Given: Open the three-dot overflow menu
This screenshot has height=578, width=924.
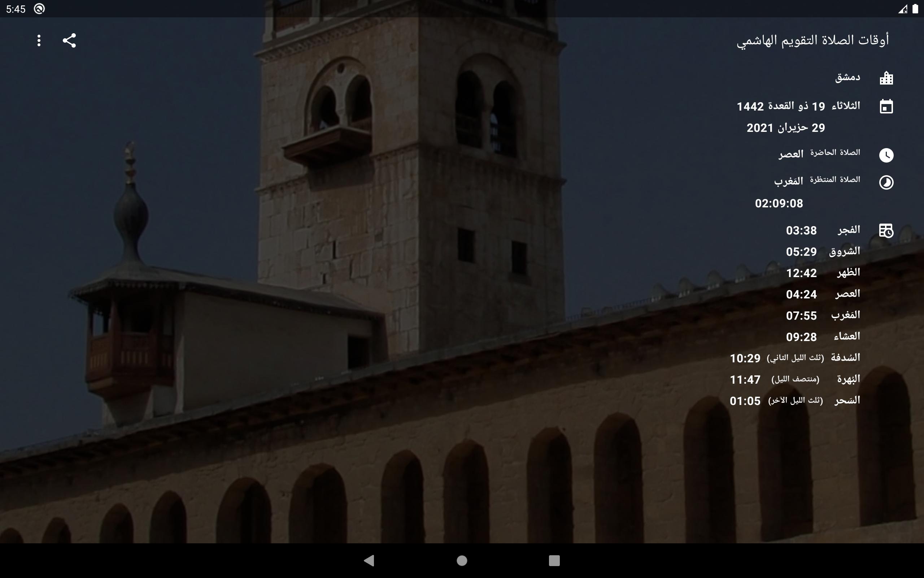Looking at the screenshot, I should (x=39, y=40).
